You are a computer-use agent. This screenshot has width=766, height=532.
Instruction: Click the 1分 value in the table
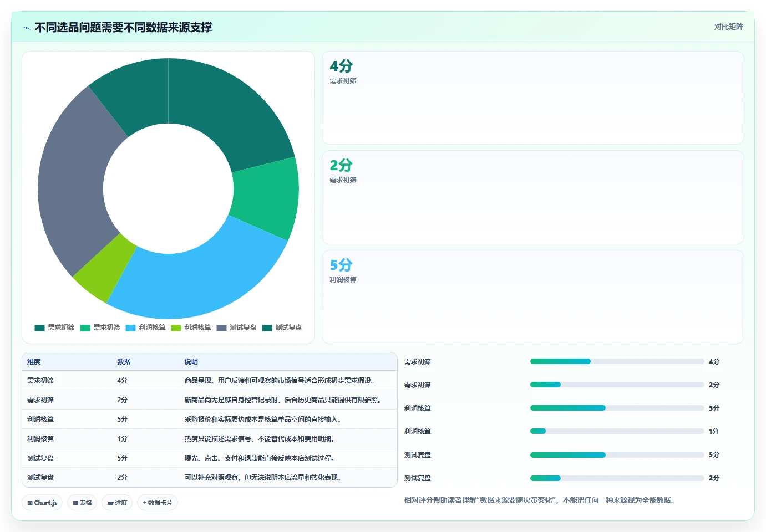pyautogui.click(x=123, y=439)
